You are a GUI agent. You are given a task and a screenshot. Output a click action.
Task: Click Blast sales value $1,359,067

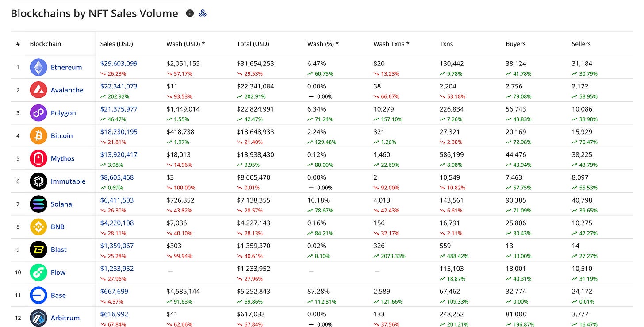click(x=117, y=246)
